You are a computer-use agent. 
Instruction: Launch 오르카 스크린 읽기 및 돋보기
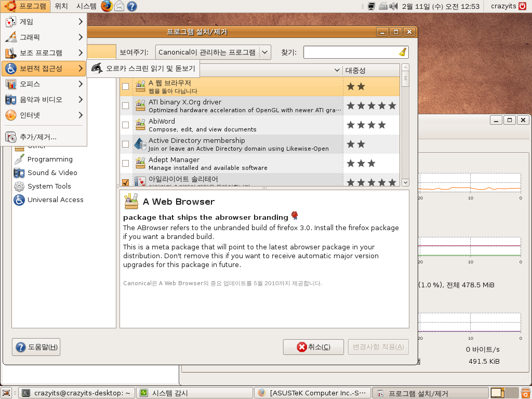(x=143, y=69)
